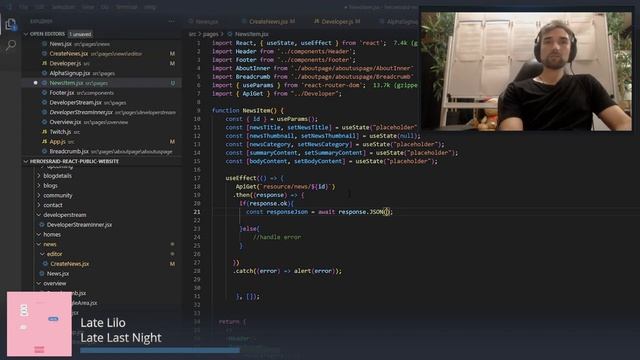Viewport: 640px width, 360px height.
Task: Click the React icon in NewsItem.jsx breadcrumb
Action: (x=230, y=34)
